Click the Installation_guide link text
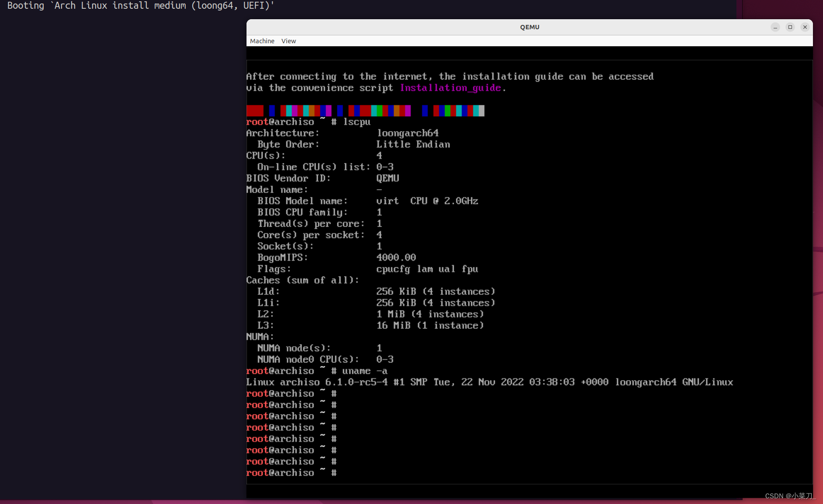This screenshot has height=504, width=823. point(451,87)
